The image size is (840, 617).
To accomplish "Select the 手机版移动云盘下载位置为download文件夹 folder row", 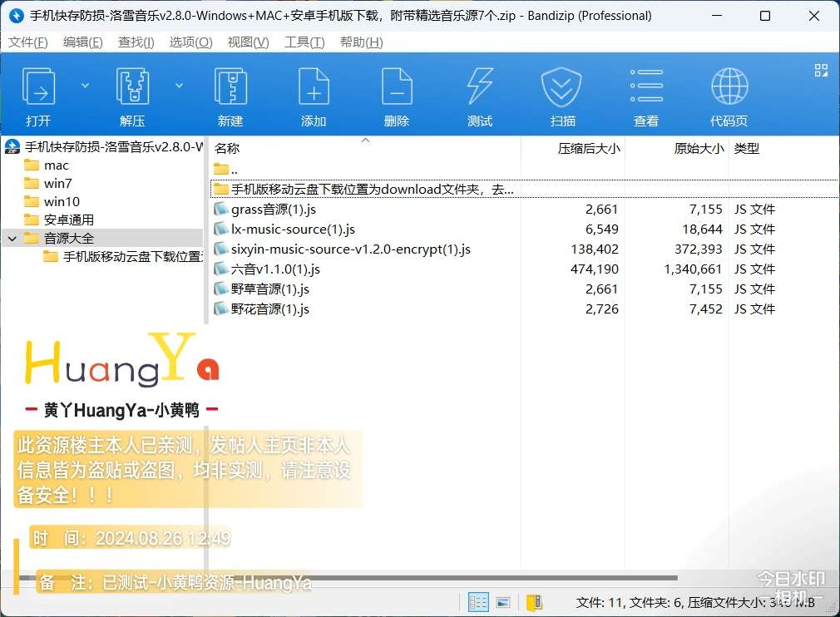I will click(x=525, y=189).
